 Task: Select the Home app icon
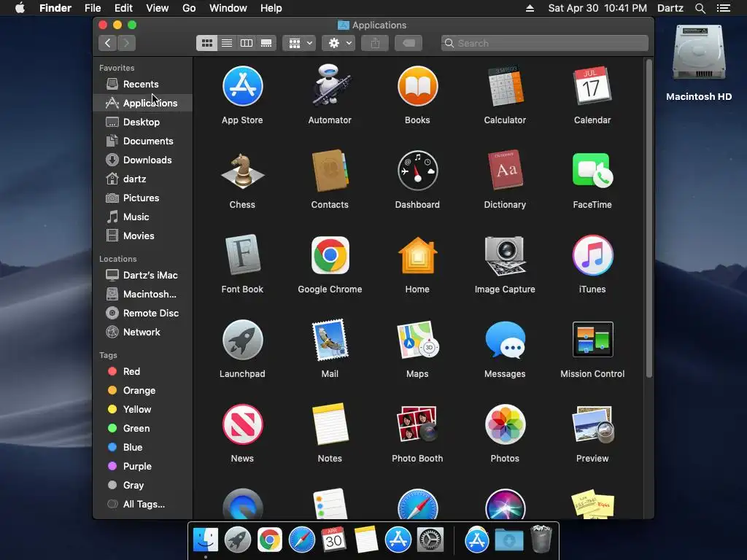(417, 255)
